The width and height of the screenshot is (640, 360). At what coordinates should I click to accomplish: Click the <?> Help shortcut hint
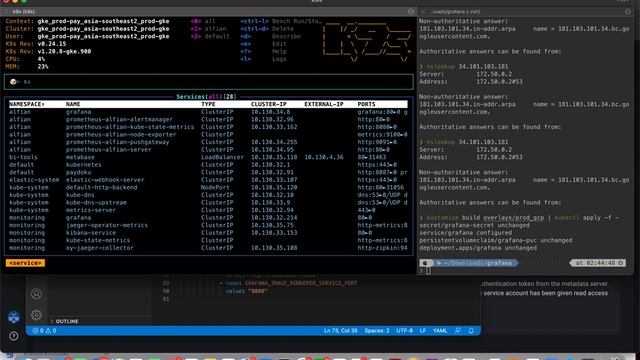click(x=263, y=51)
